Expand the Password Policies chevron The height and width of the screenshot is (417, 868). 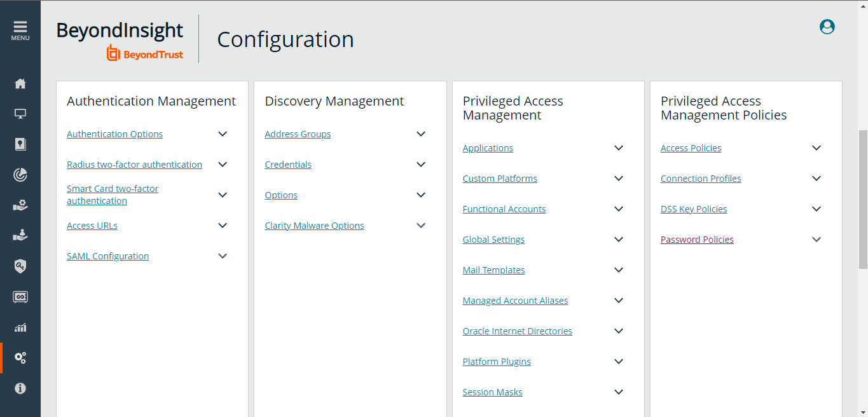click(x=816, y=240)
